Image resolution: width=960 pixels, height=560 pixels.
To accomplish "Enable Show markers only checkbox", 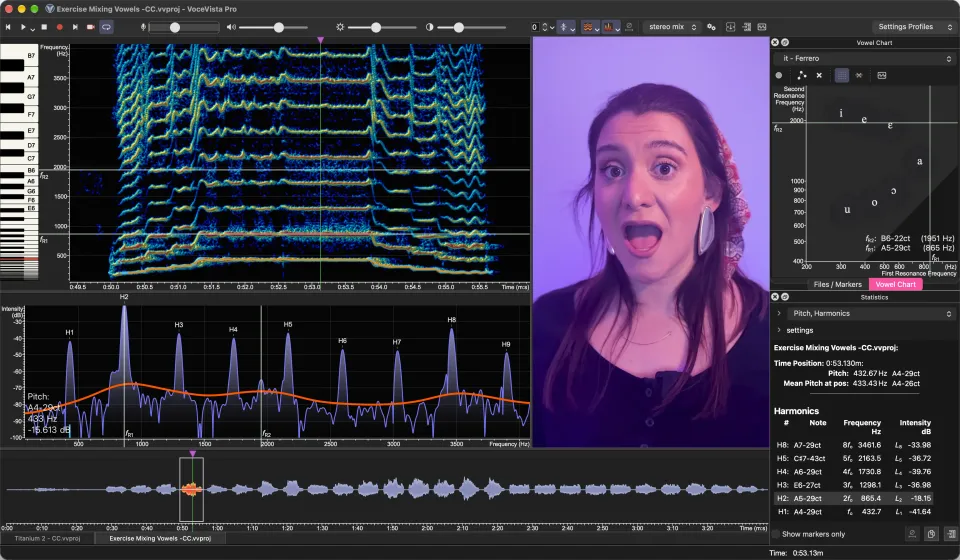I will (776, 534).
